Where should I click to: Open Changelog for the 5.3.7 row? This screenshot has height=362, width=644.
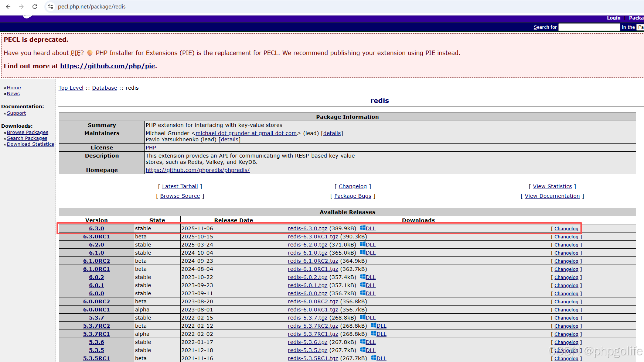[x=566, y=318]
